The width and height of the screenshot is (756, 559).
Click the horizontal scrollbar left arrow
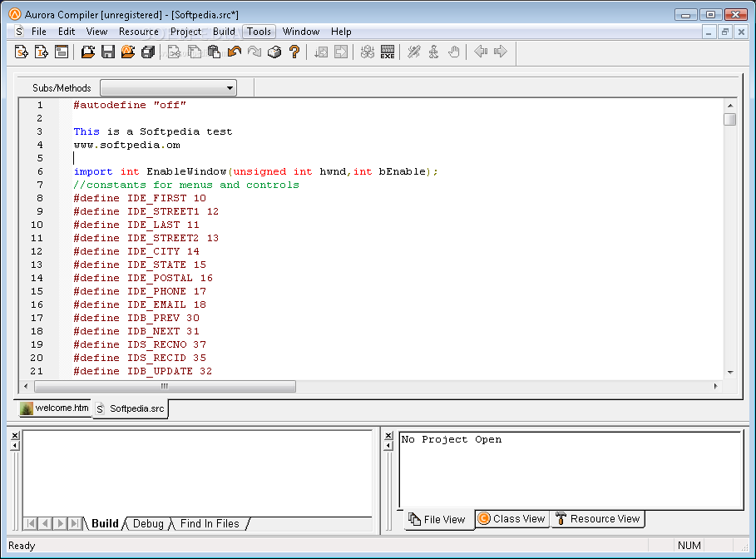(26, 386)
